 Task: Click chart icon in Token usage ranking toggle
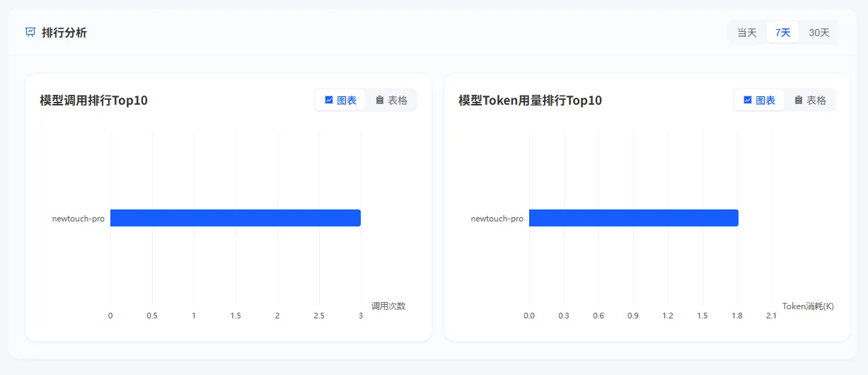pyautogui.click(x=748, y=100)
